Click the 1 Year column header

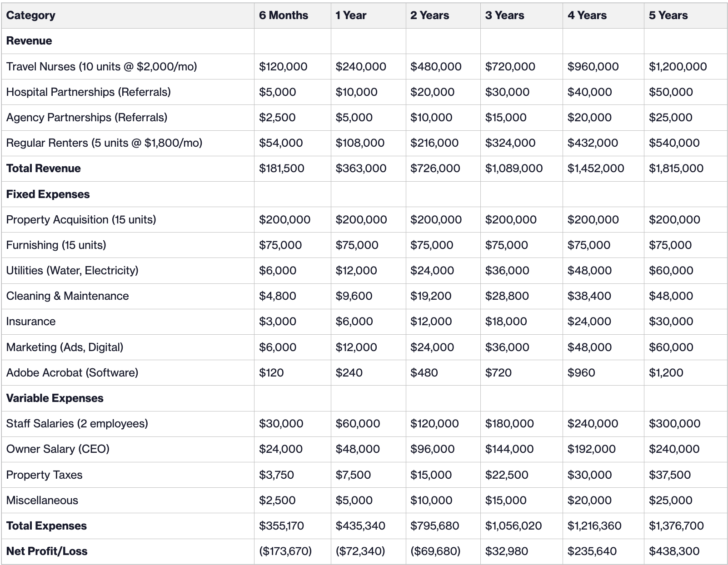pos(350,15)
